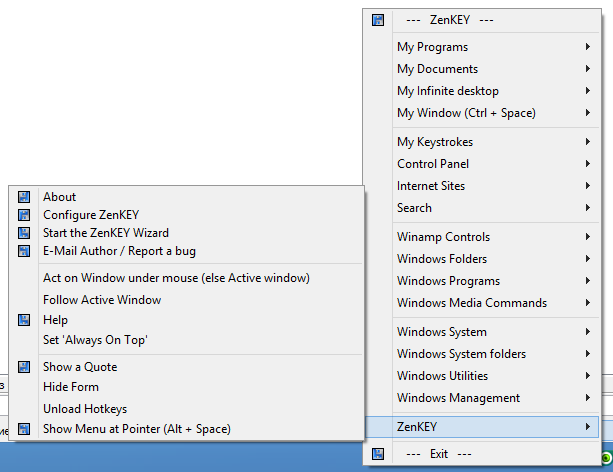Image resolution: width=613 pixels, height=472 pixels.
Task: Open the Control Panel menu entry
Action: (x=432, y=164)
